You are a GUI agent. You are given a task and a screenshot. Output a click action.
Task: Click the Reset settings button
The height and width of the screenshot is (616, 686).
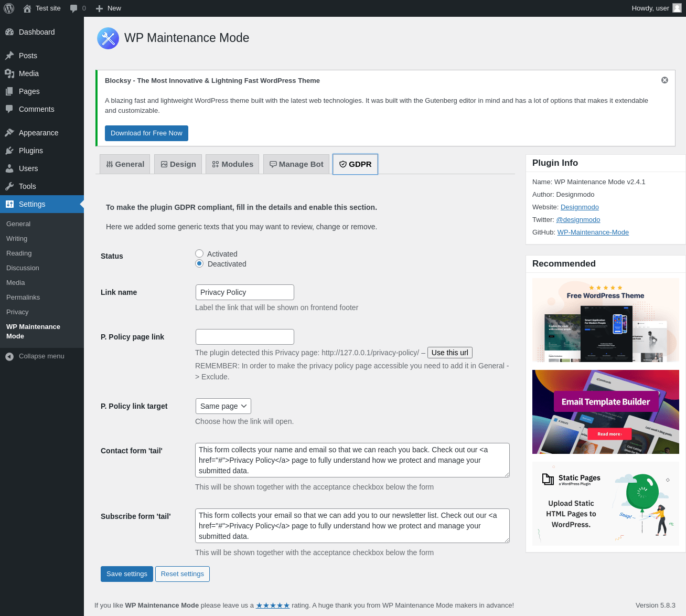tap(183, 574)
